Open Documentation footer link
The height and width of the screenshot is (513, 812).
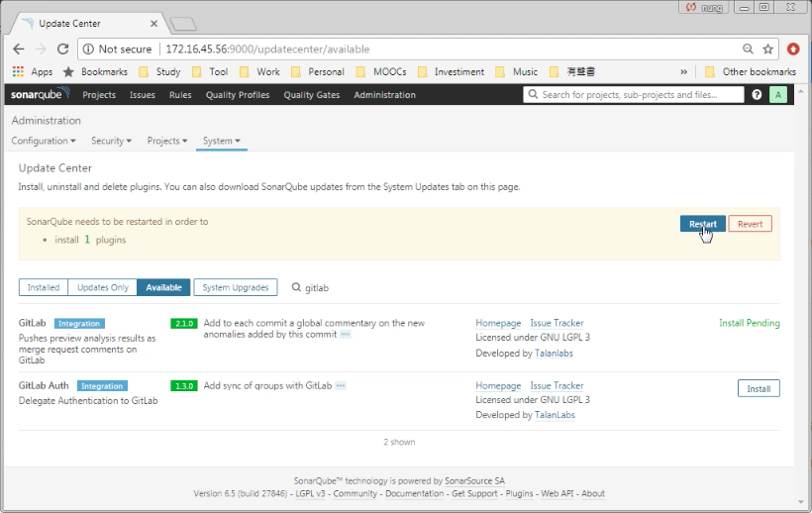414,493
